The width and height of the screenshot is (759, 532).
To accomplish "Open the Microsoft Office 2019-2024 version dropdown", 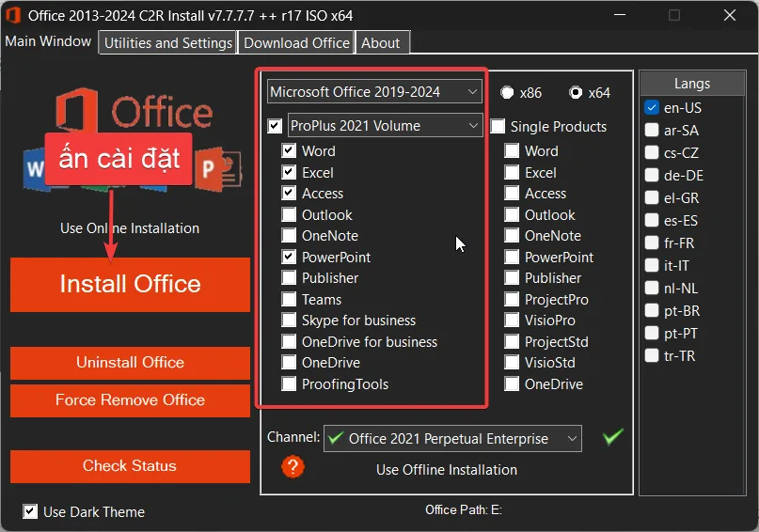I will [x=374, y=91].
